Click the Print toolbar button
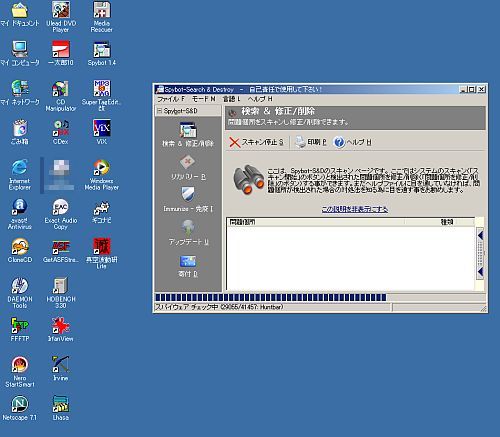Image resolution: width=500 pixels, height=437 pixels. tap(311, 142)
